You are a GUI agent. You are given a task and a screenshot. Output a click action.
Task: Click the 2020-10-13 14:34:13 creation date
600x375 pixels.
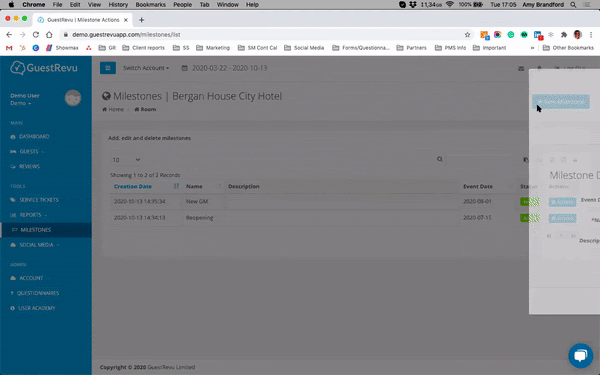coord(140,218)
